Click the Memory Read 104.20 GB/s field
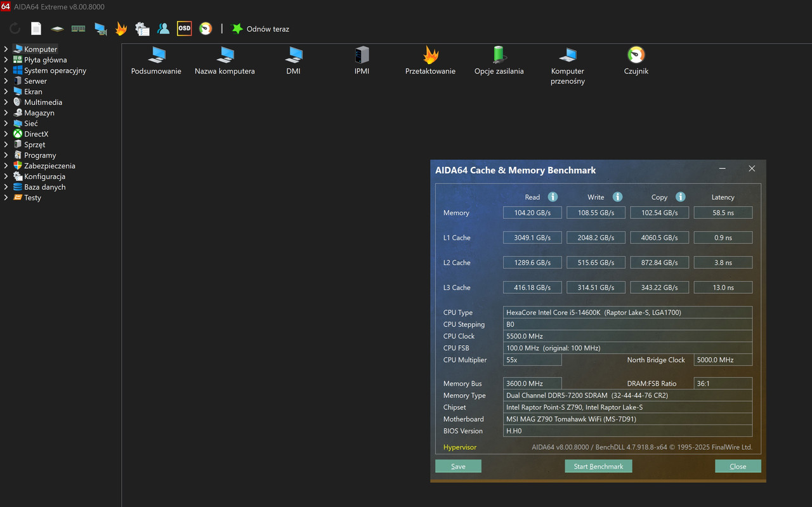 532,213
